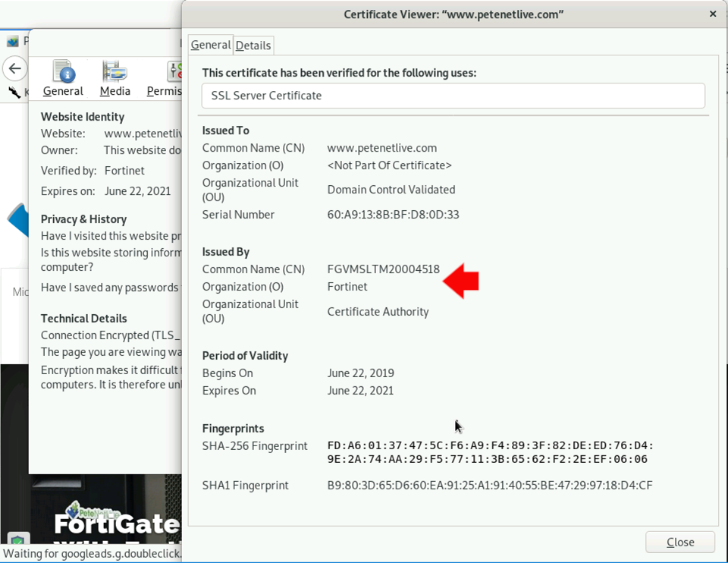Viewport: 728px width, 563px height.
Task: Select the General certificate tab
Action: point(211,45)
